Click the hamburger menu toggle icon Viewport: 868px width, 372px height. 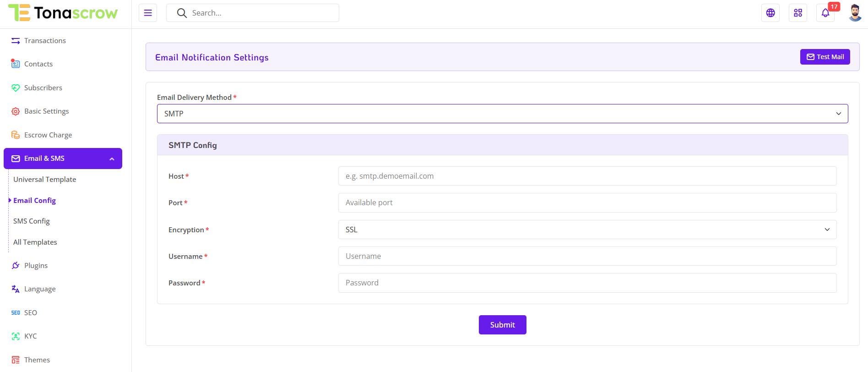(x=148, y=13)
